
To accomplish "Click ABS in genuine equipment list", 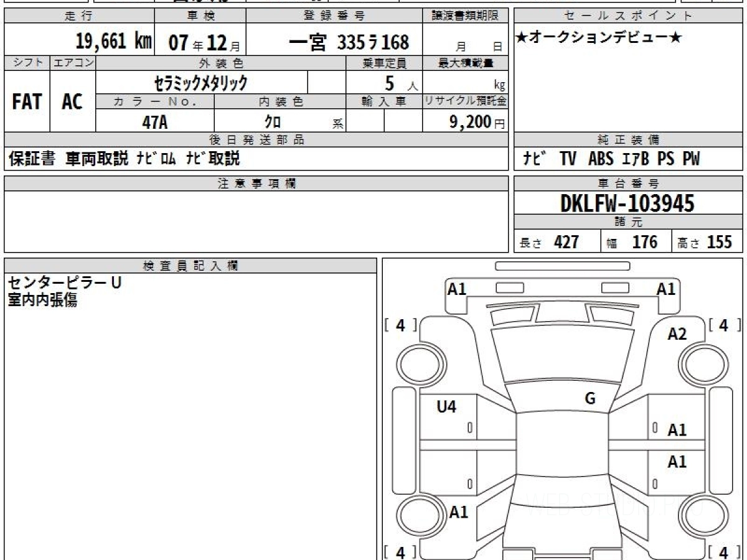I will tap(601, 159).
